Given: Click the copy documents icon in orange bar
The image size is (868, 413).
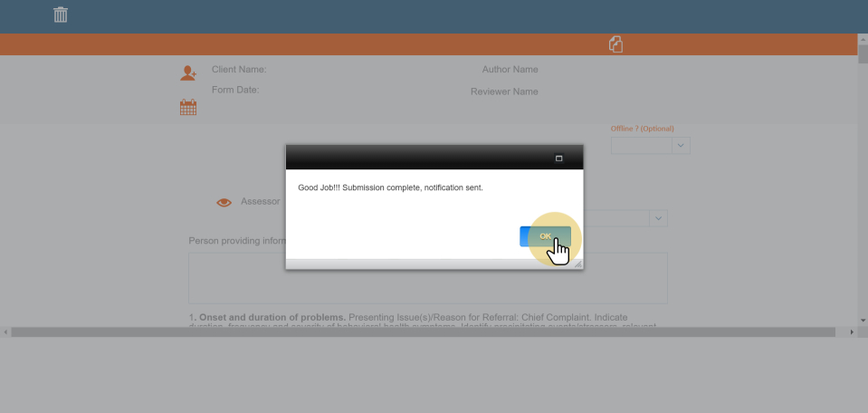Looking at the screenshot, I should coord(615,44).
